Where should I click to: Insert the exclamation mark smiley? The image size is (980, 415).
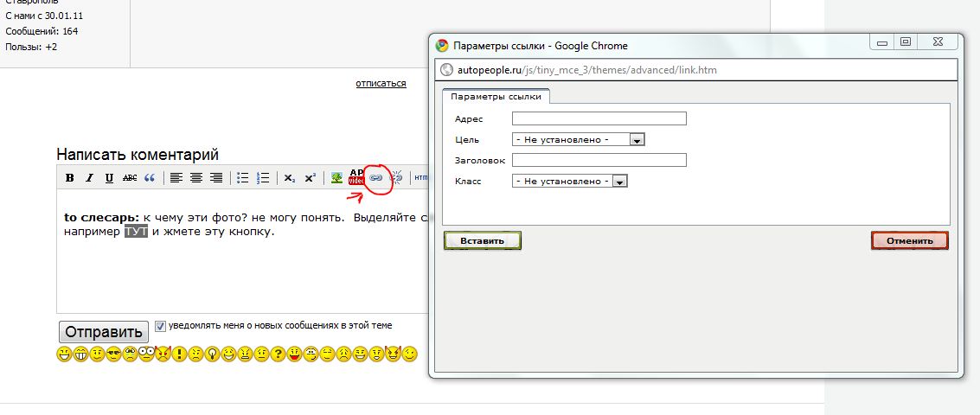[179, 355]
